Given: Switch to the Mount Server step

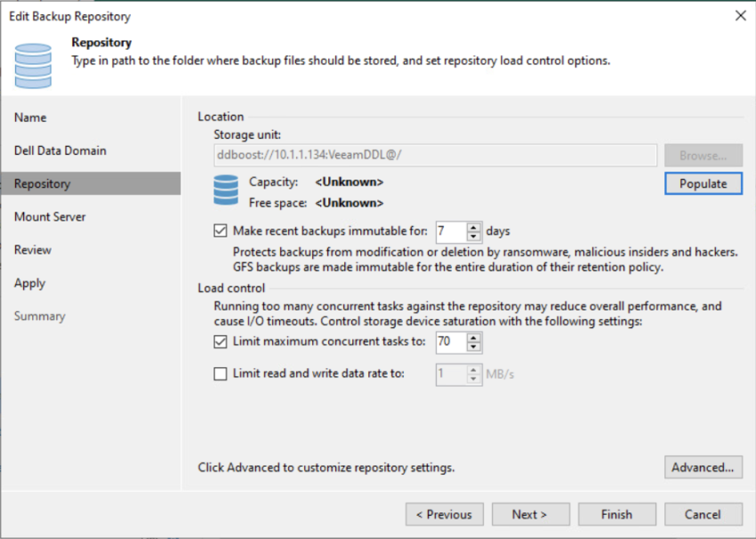Looking at the screenshot, I should 52,216.
